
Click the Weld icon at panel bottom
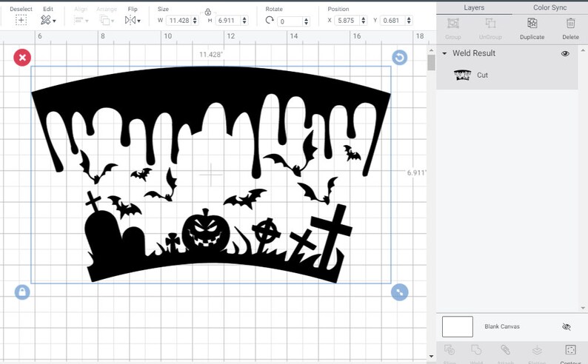[x=476, y=350]
